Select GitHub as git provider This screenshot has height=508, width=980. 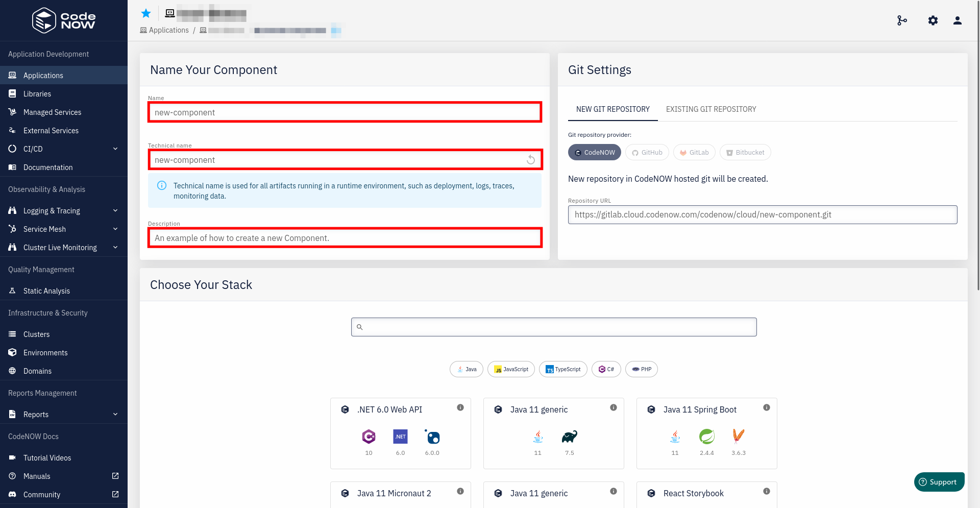click(x=647, y=152)
